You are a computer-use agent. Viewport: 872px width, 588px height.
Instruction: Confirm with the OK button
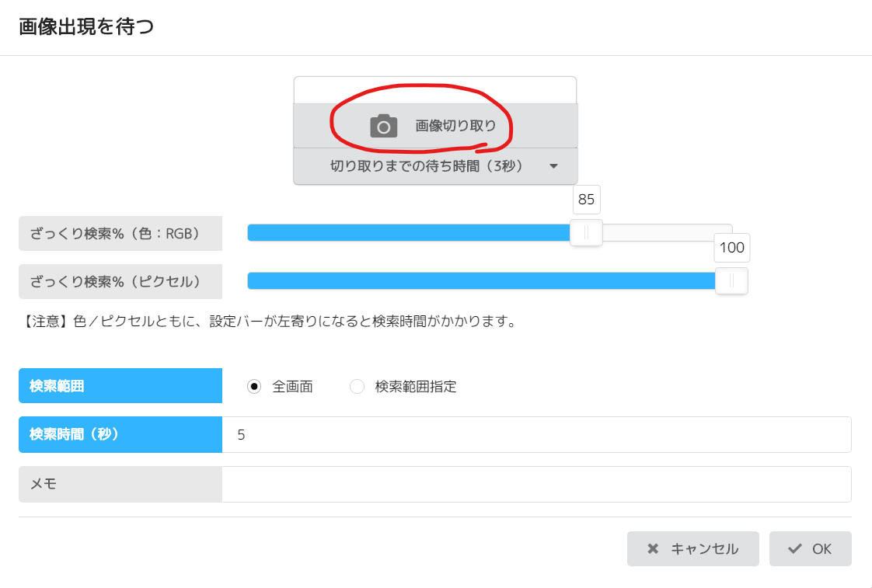coord(811,549)
